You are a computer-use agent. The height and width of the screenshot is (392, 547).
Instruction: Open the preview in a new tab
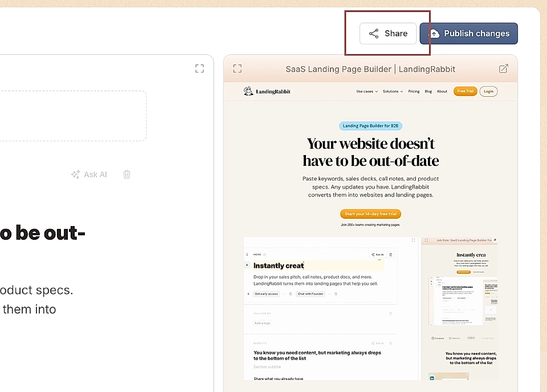504,68
